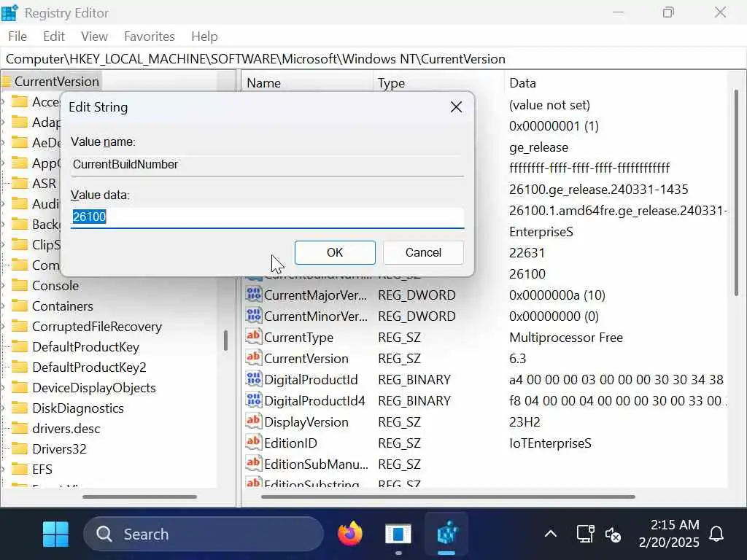This screenshot has width=747, height=560.
Task: Click the key tree horizontal scrollbar
Action: 139,497
